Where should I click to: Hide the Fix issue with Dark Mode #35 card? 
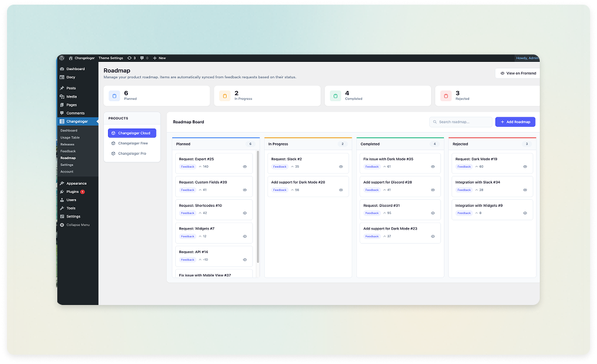coord(433,166)
